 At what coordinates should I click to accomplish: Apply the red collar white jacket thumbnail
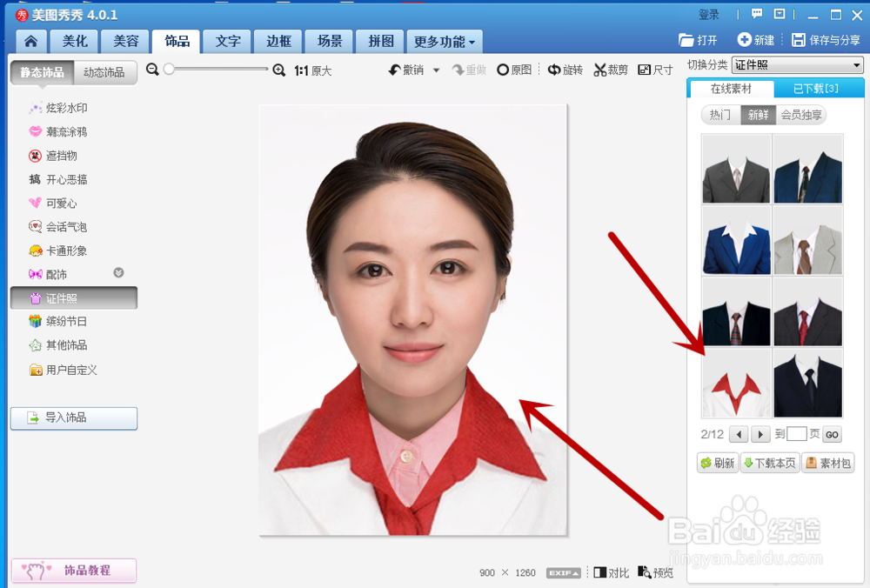[736, 384]
